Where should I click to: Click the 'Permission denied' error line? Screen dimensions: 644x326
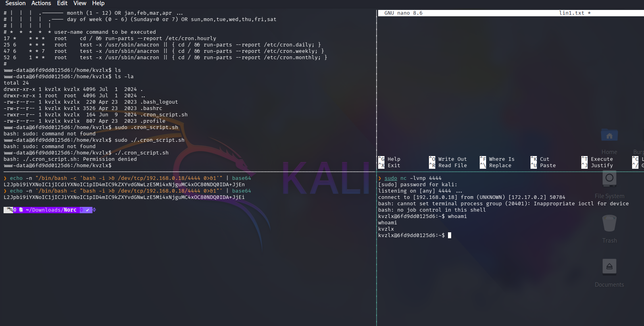click(x=70, y=159)
